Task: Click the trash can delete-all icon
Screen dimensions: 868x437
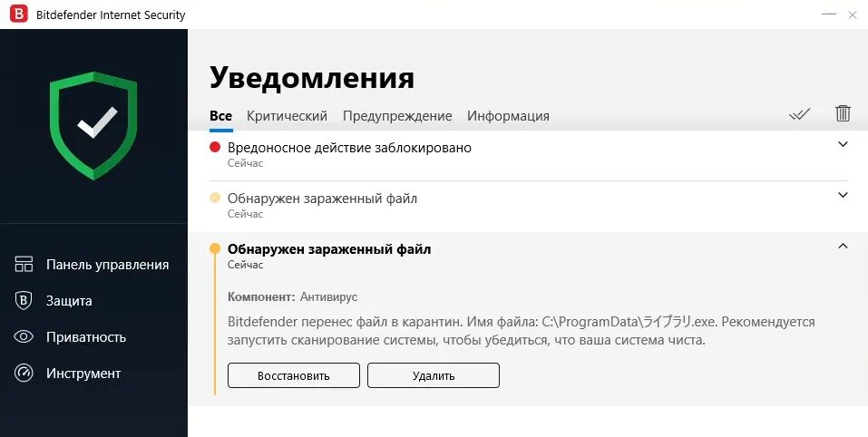Action: click(843, 113)
